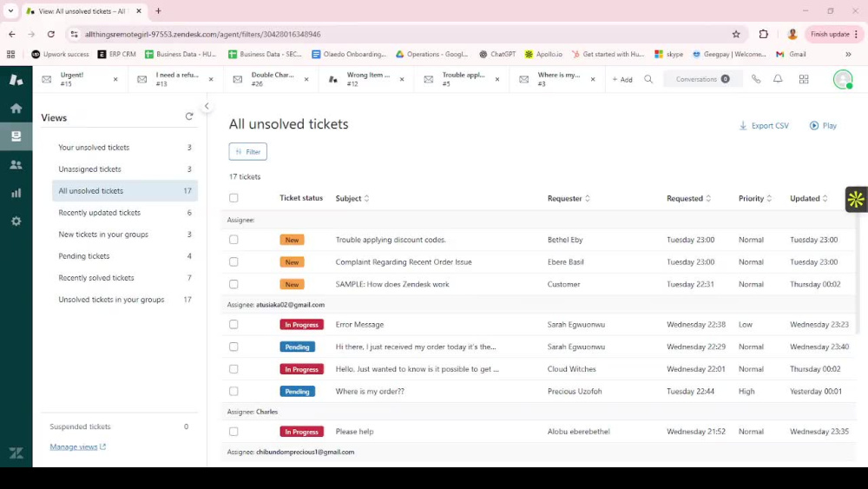
Task: Show more bookmarks chevron
Action: pos(848,54)
